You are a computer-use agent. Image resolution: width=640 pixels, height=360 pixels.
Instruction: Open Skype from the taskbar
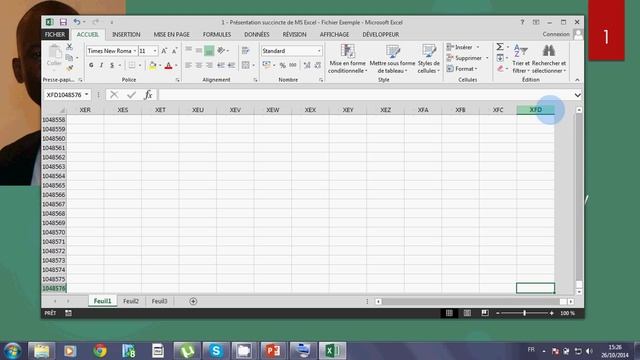(x=216, y=350)
